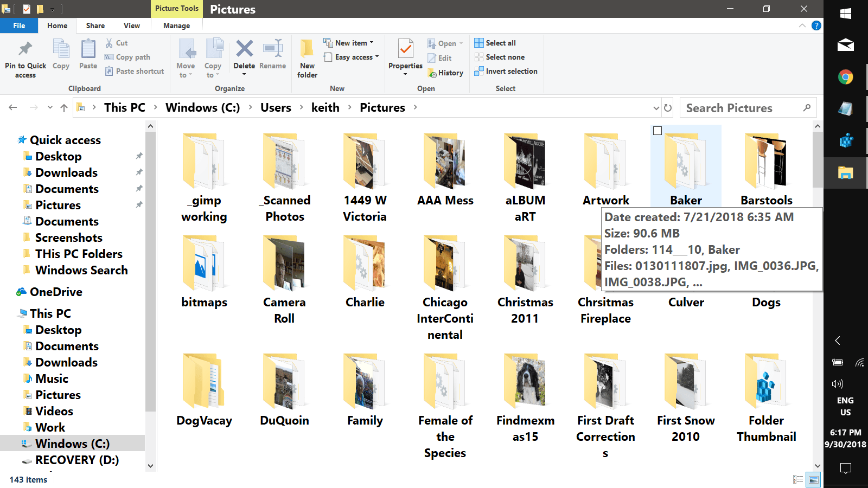Click the Paste icon in ribbon
This screenshot has width=868, height=488.
pos(88,49)
